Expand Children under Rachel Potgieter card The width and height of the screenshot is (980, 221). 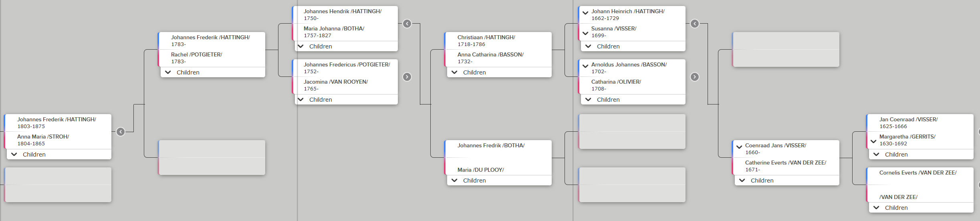[x=213, y=72]
